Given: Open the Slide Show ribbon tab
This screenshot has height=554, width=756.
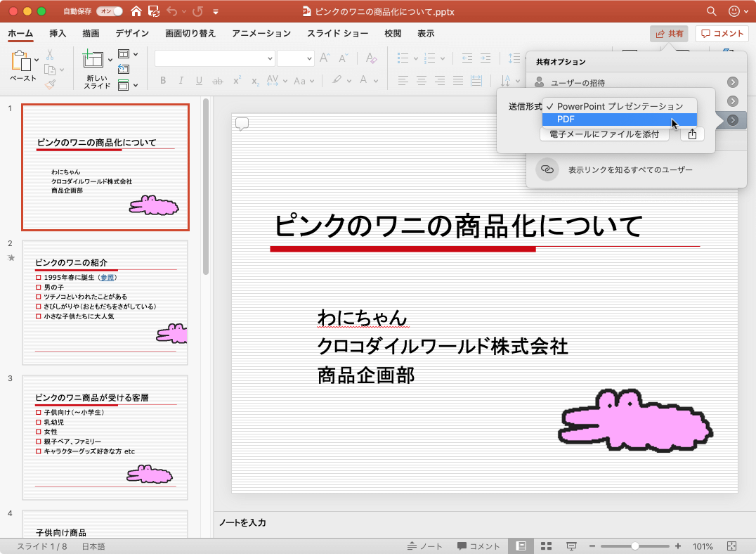Looking at the screenshot, I should click(x=337, y=34).
